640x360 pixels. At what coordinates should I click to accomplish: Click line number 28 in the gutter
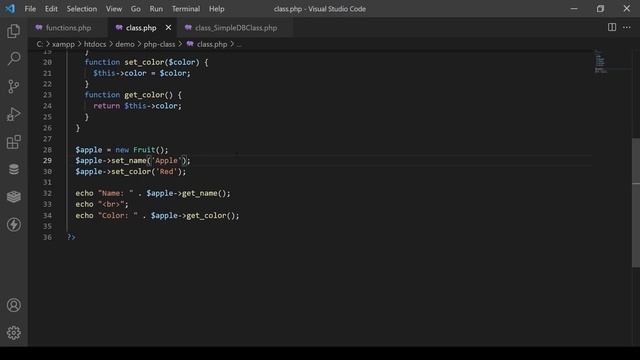(x=47, y=150)
